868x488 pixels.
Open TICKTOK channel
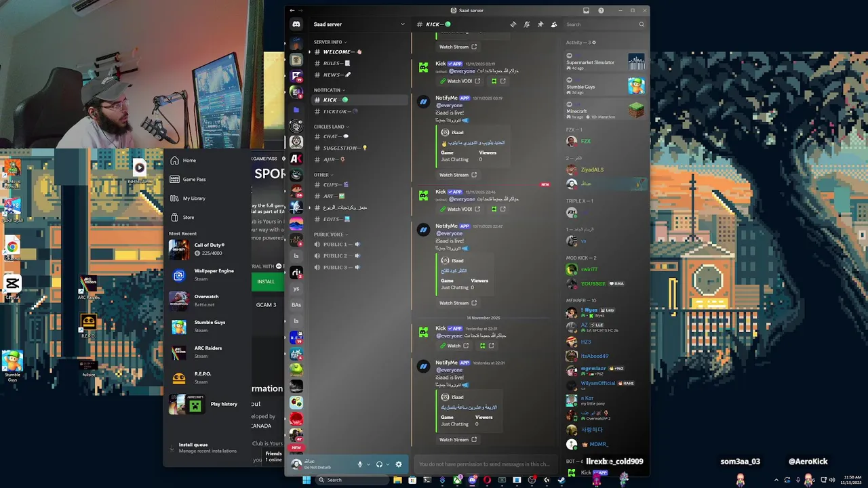pyautogui.click(x=359, y=111)
